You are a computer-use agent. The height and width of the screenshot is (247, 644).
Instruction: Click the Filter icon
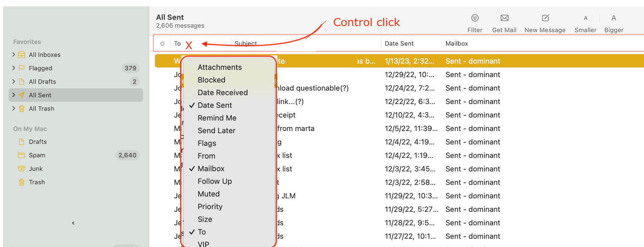475,18
